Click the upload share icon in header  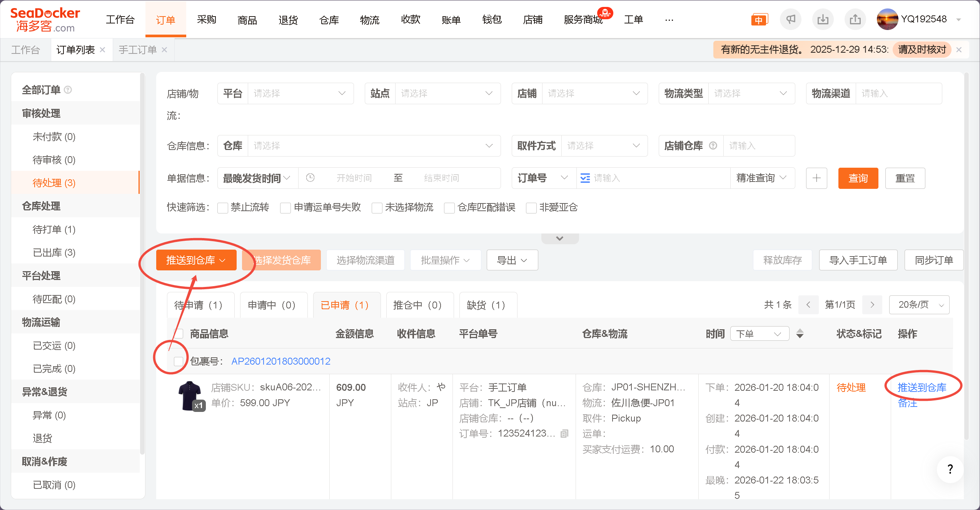pyautogui.click(x=855, y=19)
